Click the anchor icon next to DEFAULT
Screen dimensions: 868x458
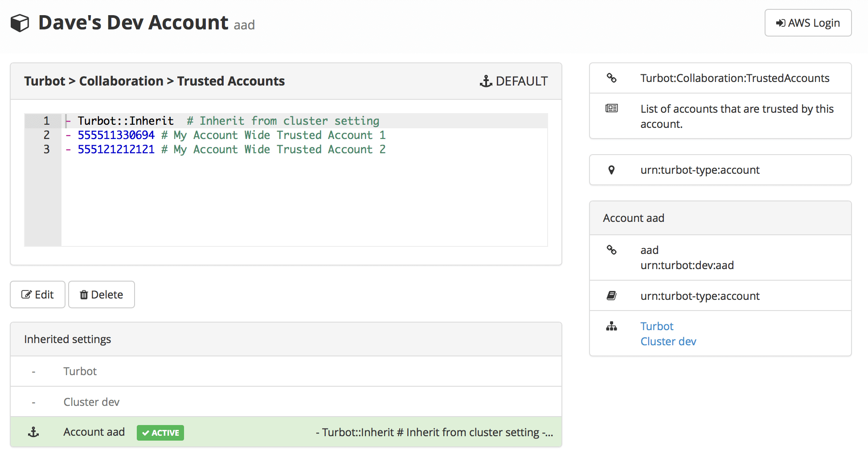click(x=486, y=81)
